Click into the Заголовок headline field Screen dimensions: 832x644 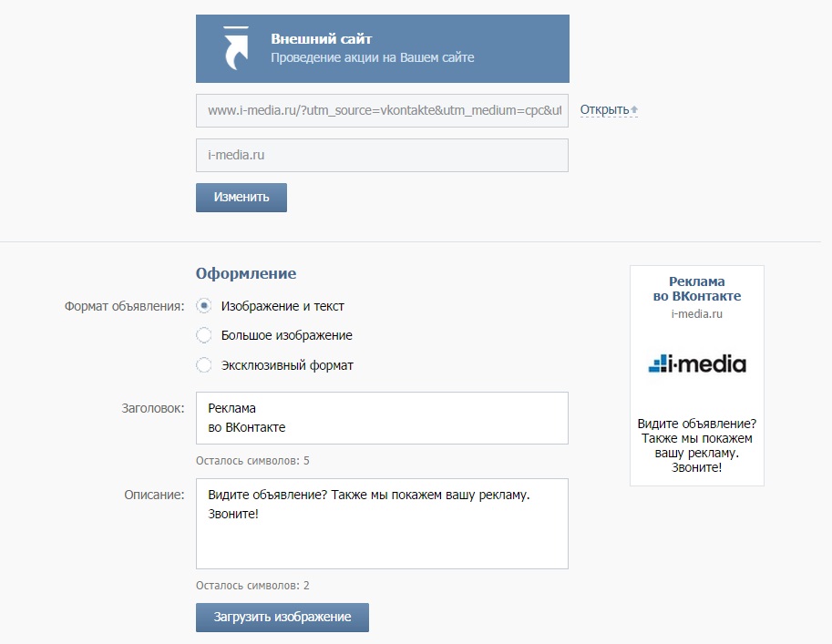pos(382,418)
